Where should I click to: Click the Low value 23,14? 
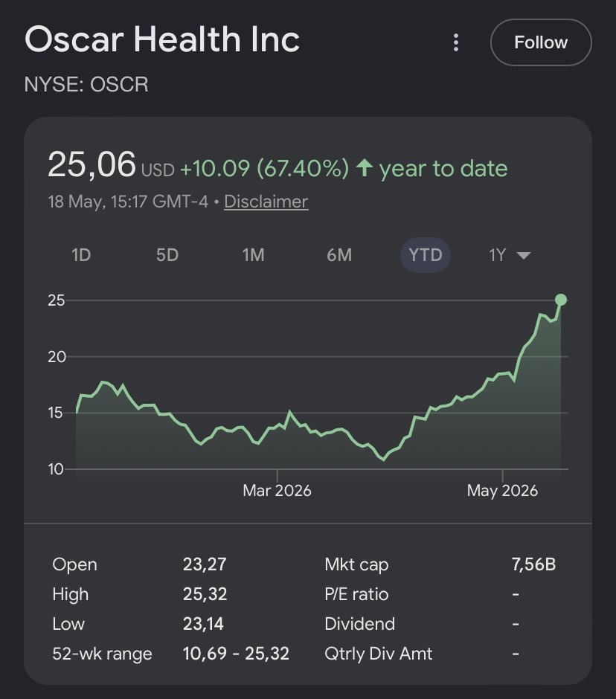coord(203,624)
